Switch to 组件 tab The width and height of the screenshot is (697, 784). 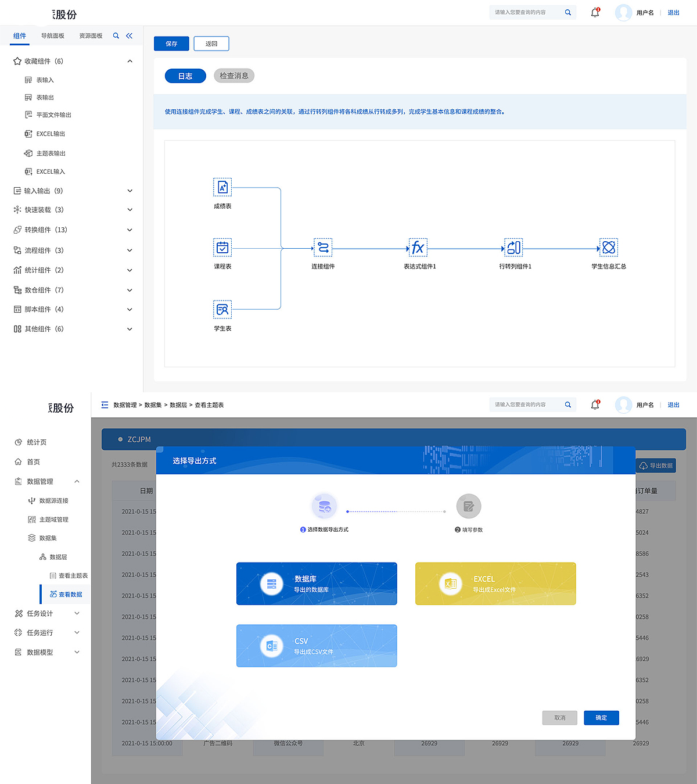[x=20, y=36]
